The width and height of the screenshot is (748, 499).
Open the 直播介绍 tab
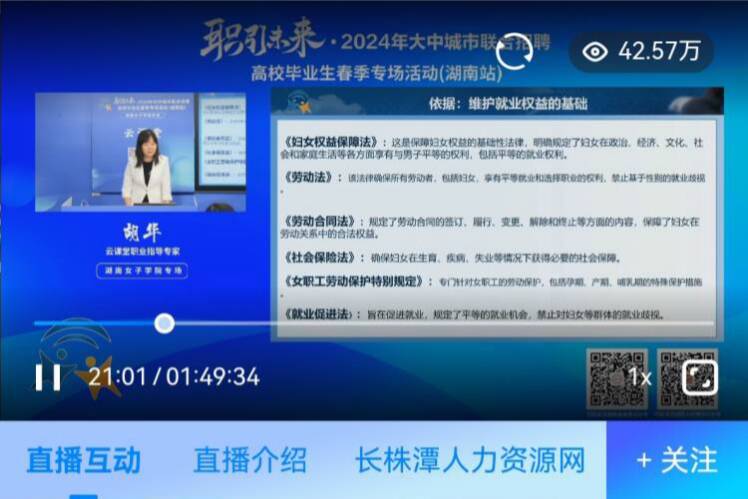click(250, 460)
